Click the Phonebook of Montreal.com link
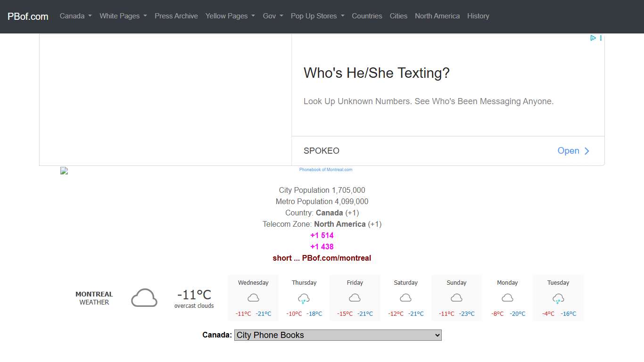 click(x=325, y=170)
